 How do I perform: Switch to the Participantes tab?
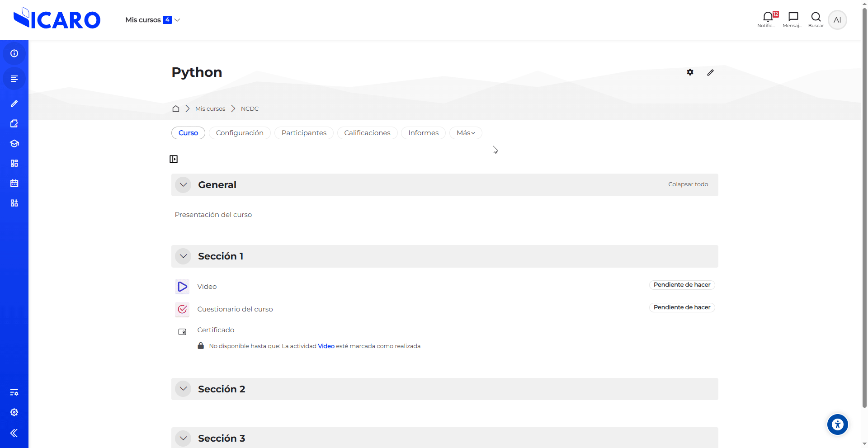click(x=304, y=133)
